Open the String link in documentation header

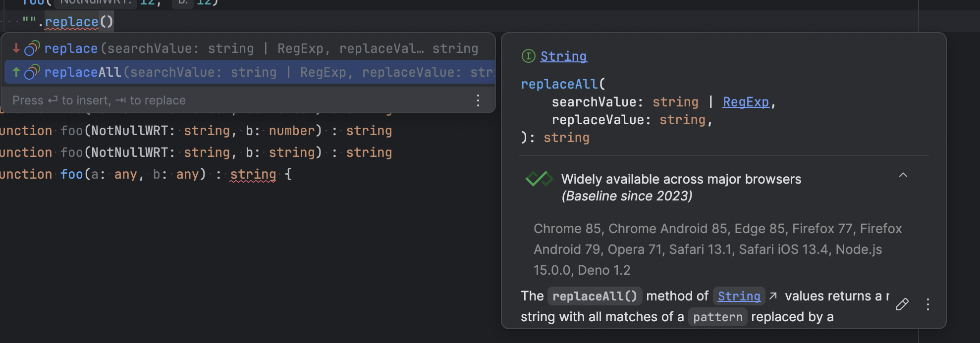coord(563,56)
